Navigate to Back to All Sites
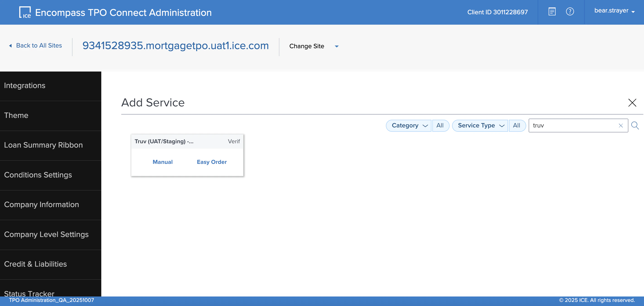 (39, 45)
